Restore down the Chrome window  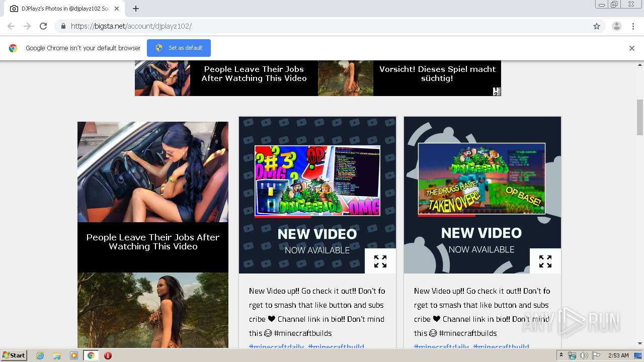614,5
